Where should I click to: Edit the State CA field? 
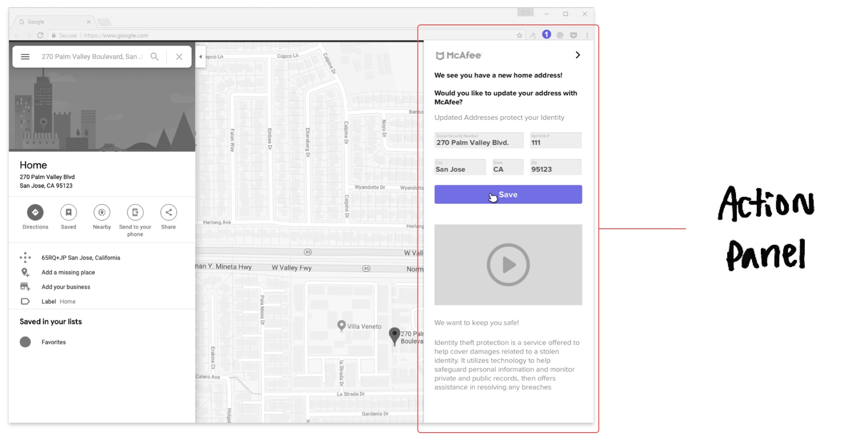pyautogui.click(x=508, y=167)
